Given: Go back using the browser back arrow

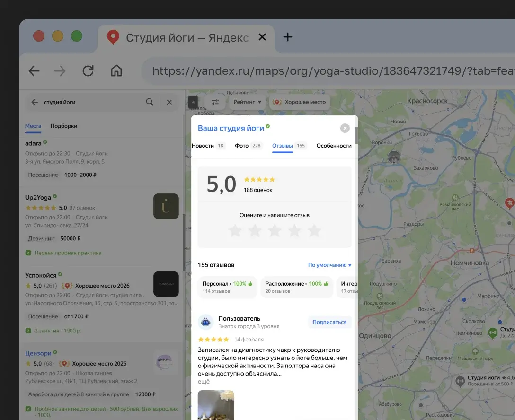Looking at the screenshot, I should click(34, 71).
